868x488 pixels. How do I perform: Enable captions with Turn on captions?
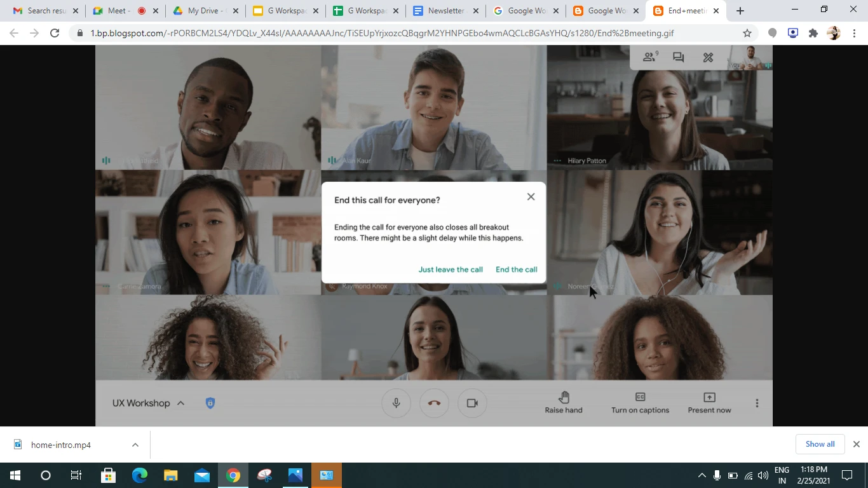640,403
